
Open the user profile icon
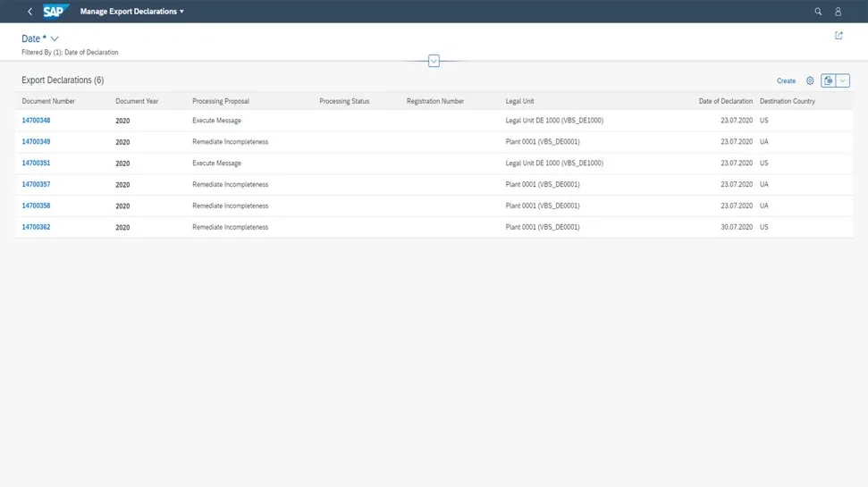coord(839,11)
